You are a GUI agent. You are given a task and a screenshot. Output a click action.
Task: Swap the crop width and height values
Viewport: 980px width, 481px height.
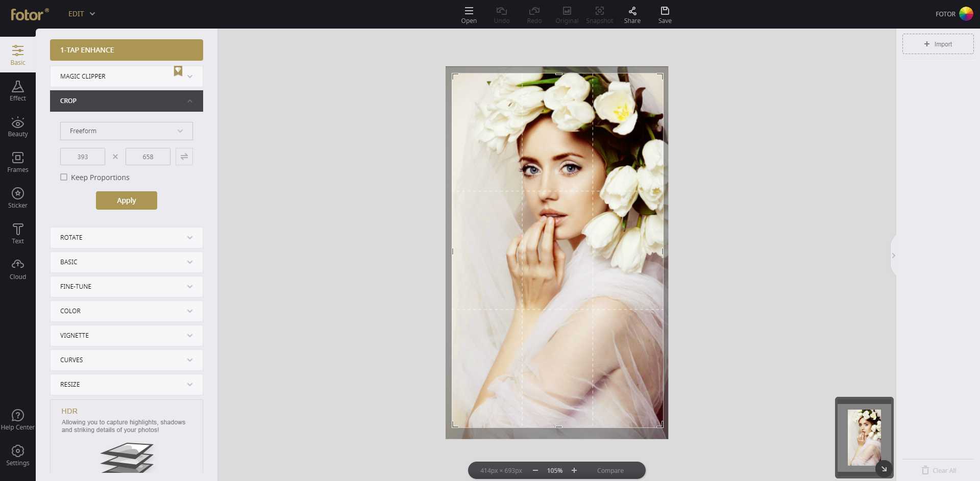(x=184, y=157)
